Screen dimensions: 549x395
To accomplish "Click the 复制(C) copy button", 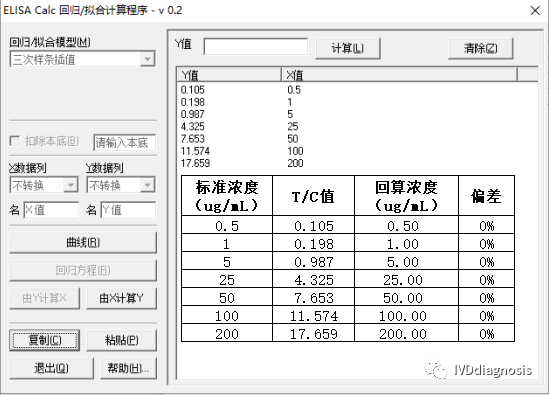I will [44, 340].
